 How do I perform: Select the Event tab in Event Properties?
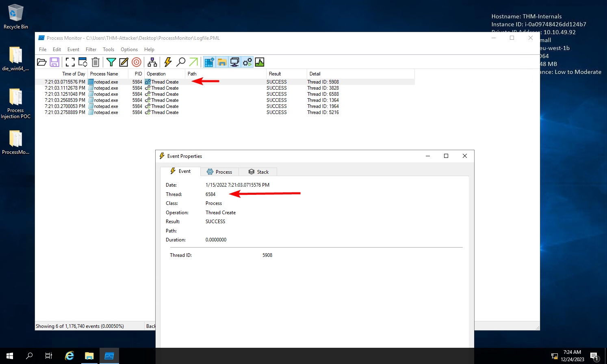(180, 171)
